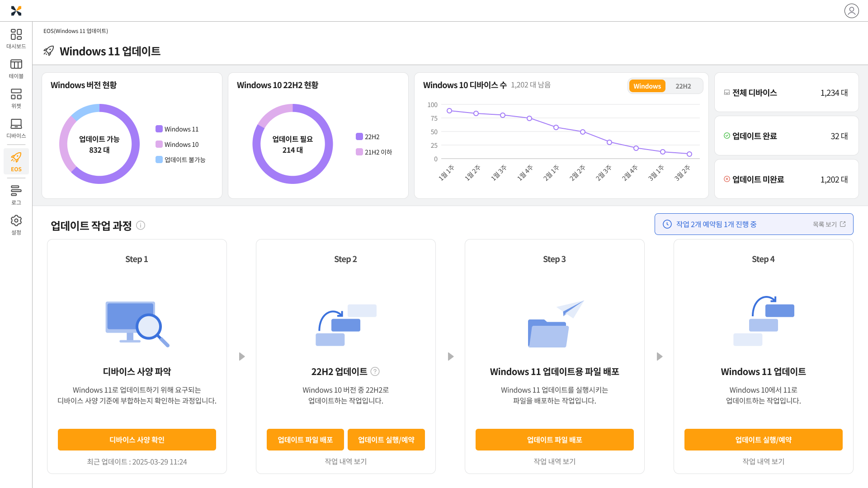
Task: Click the Step 1 monitor magnifier illustration
Action: tap(137, 324)
